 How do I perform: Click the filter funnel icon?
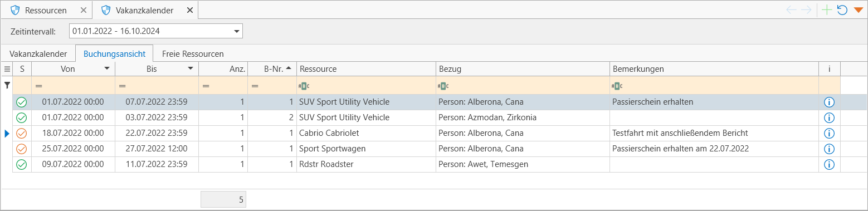pyautogui.click(x=7, y=85)
